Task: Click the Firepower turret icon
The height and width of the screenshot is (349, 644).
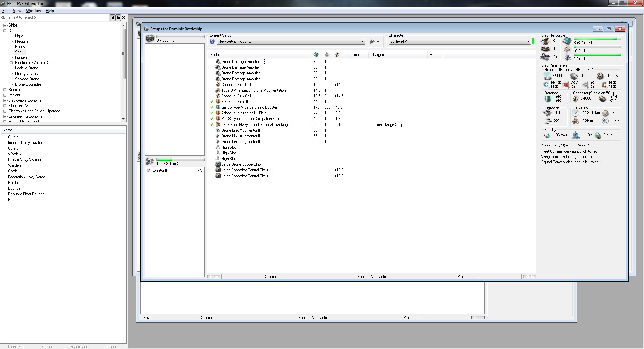Action: click(x=547, y=113)
